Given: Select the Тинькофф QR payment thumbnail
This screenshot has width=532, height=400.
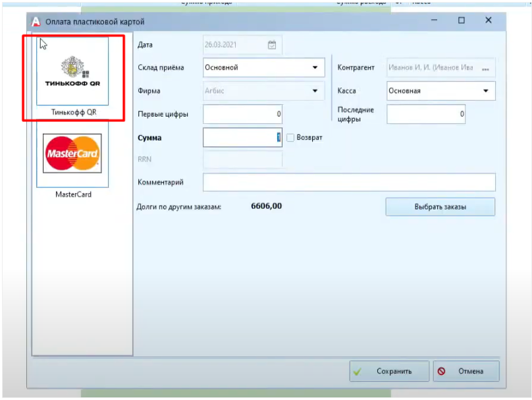Looking at the screenshot, I should pyautogui.click(x=72, y=71).
